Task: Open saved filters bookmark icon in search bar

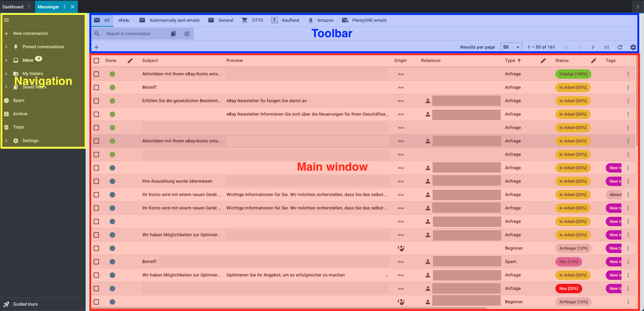Action: [174, 34]
